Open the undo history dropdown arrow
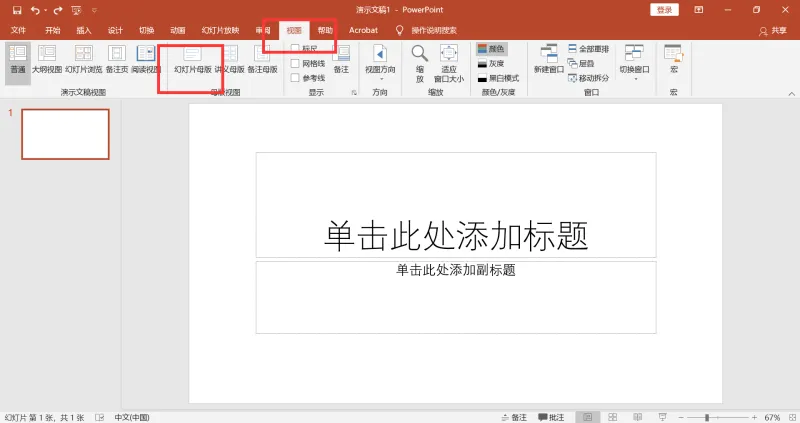 point(45,10)
